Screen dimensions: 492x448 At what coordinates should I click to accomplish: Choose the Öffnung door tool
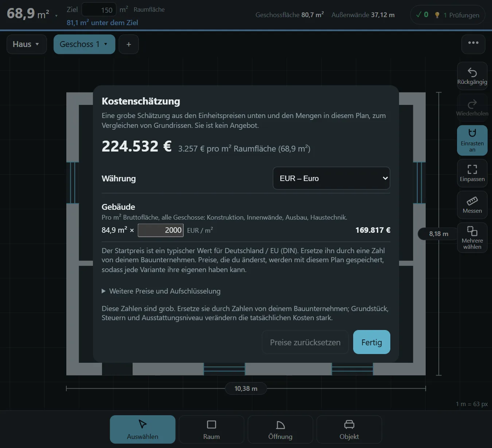(280, 429)
